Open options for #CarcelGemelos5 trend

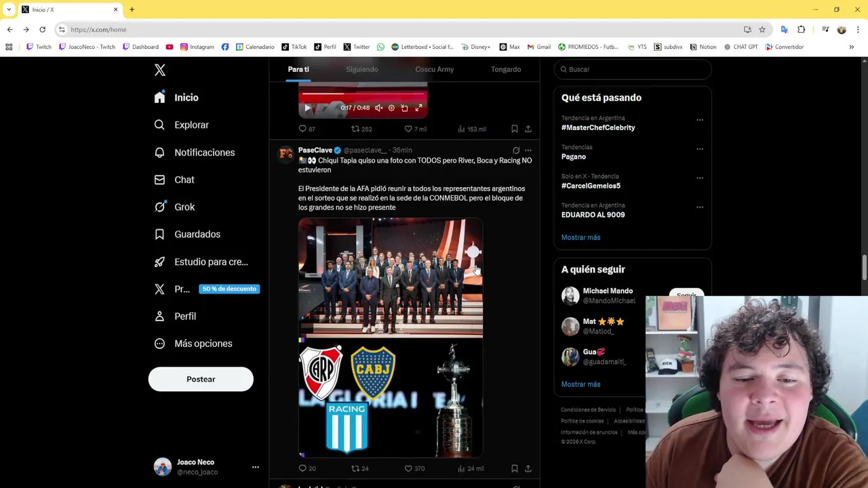tap(700, 178)
